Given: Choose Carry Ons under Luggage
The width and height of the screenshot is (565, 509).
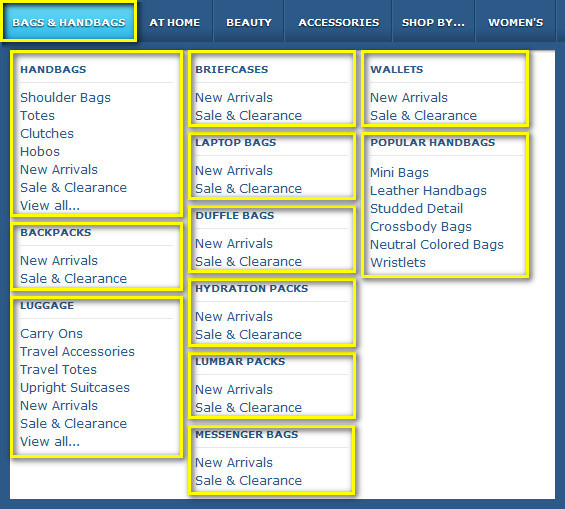Looking at the screenshot, I should (52, 334).
